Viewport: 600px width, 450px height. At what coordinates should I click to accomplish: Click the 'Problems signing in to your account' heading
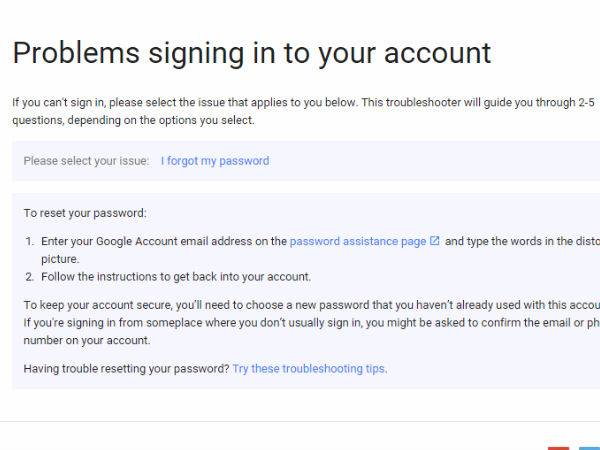[x=252, y=53]
